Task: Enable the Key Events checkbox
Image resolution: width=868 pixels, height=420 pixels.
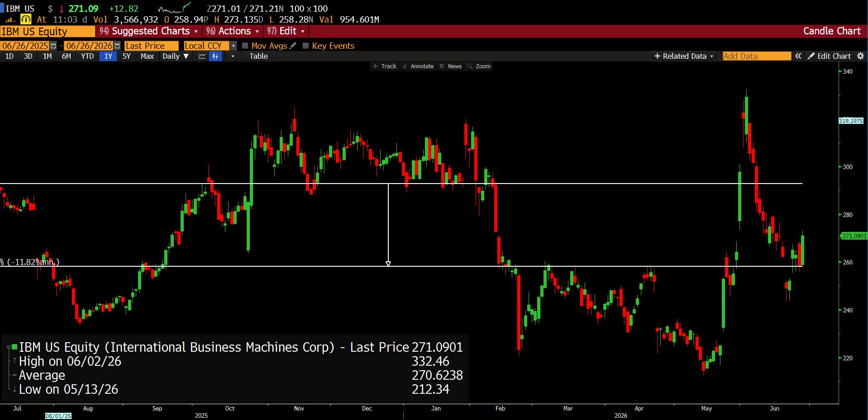Action: [x=305, y=46]
